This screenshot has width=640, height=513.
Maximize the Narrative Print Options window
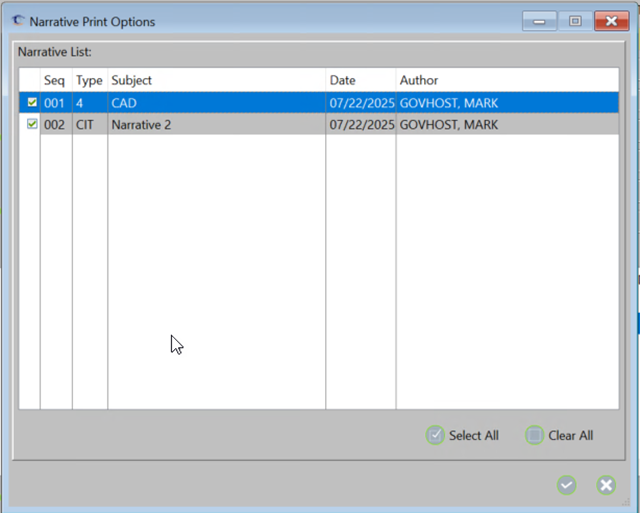(x=575, y=20)
